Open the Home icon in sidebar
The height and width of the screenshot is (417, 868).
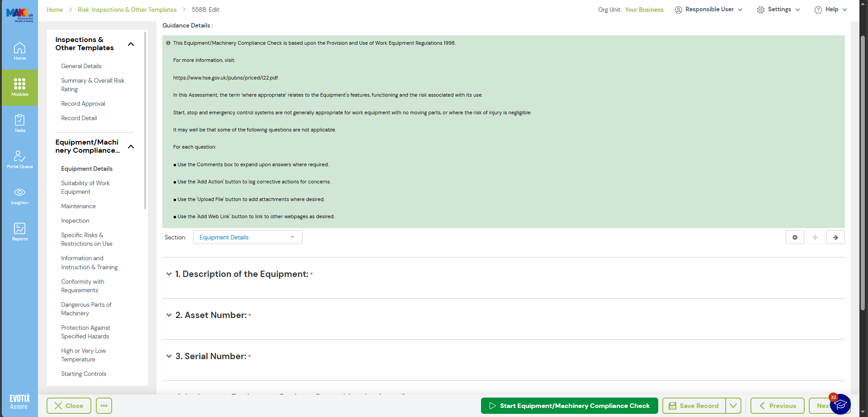(x=19, y=51)
